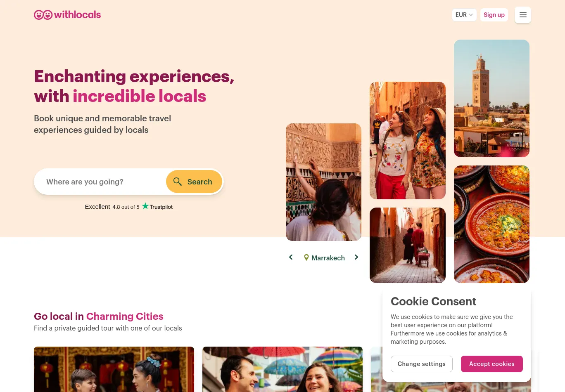The width and height of the screenshot is (565, 392).
Task: Open the tagine food dishes photo
Action: point(491,224)
